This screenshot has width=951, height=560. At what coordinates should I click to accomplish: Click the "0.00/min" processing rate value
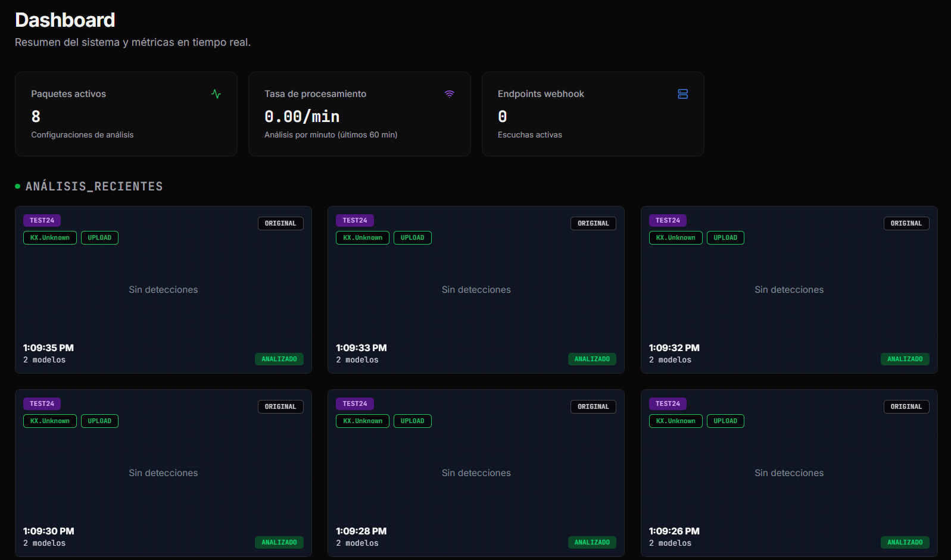point(302,117)
